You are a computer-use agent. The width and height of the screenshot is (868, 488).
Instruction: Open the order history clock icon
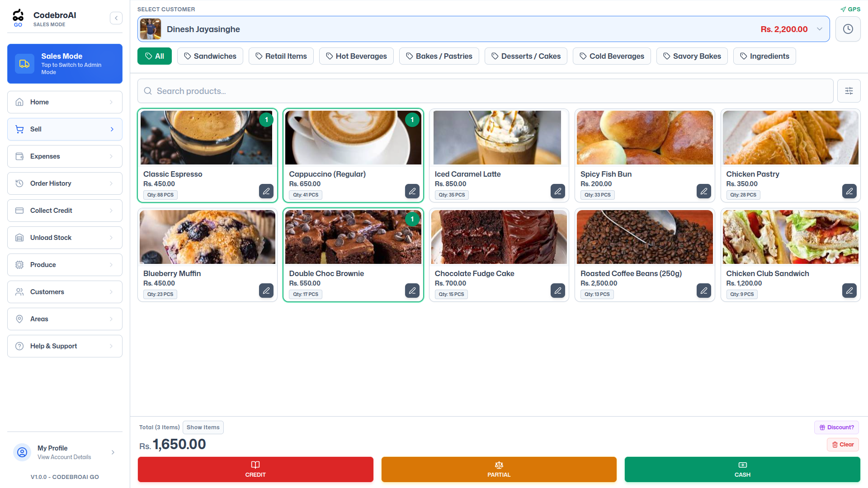pos(848,29)
